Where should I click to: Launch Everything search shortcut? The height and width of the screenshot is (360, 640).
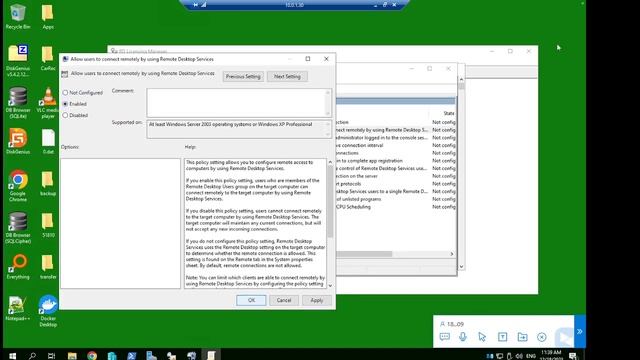tap(18, 267)
